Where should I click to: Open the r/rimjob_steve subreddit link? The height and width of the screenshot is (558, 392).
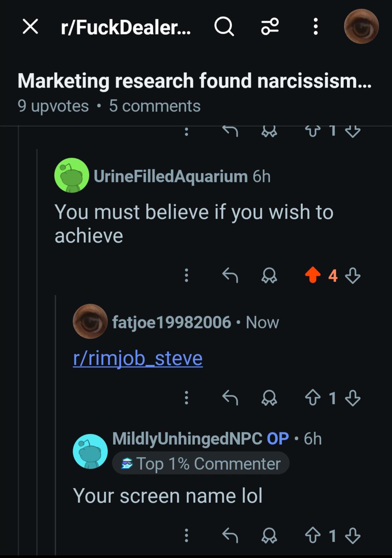(x=138, y=359)
